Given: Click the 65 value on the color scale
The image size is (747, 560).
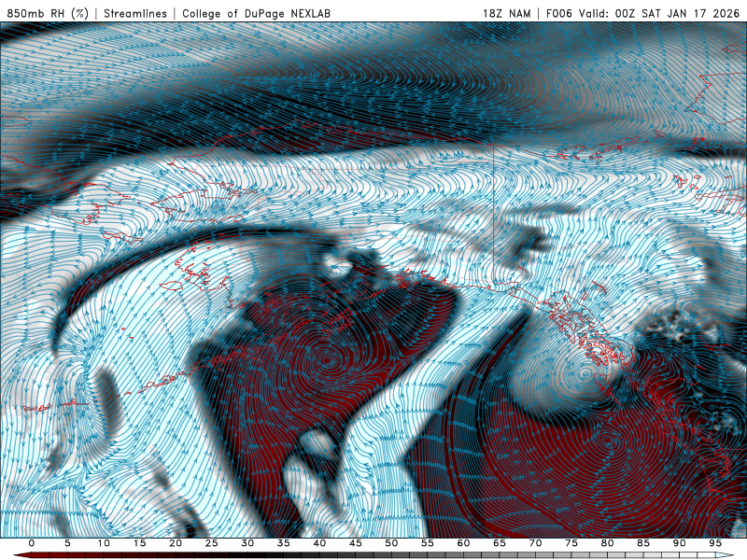Looking at the screenshot, I should 500,543.
